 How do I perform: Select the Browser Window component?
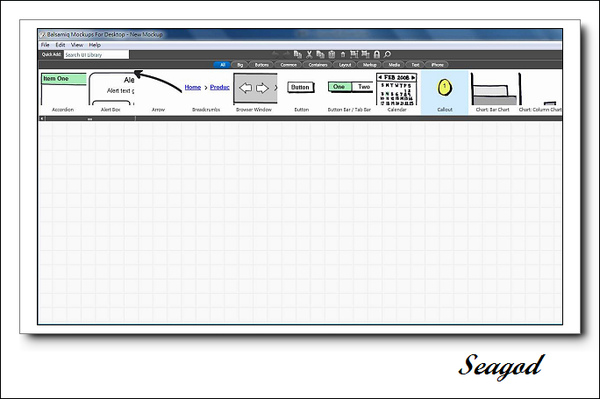(254, 92)
